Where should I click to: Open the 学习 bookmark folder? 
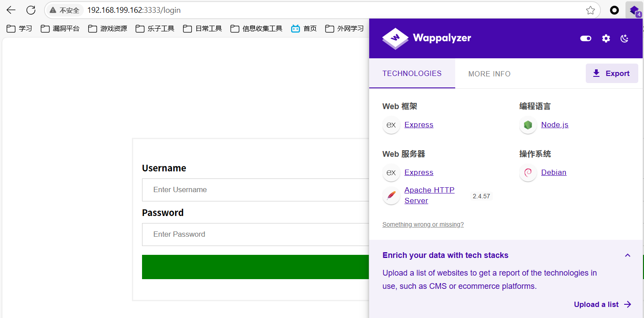[19, 29]
